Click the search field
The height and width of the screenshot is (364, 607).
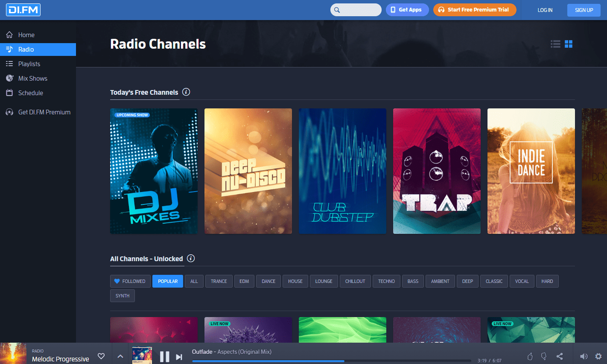point(356,10)
